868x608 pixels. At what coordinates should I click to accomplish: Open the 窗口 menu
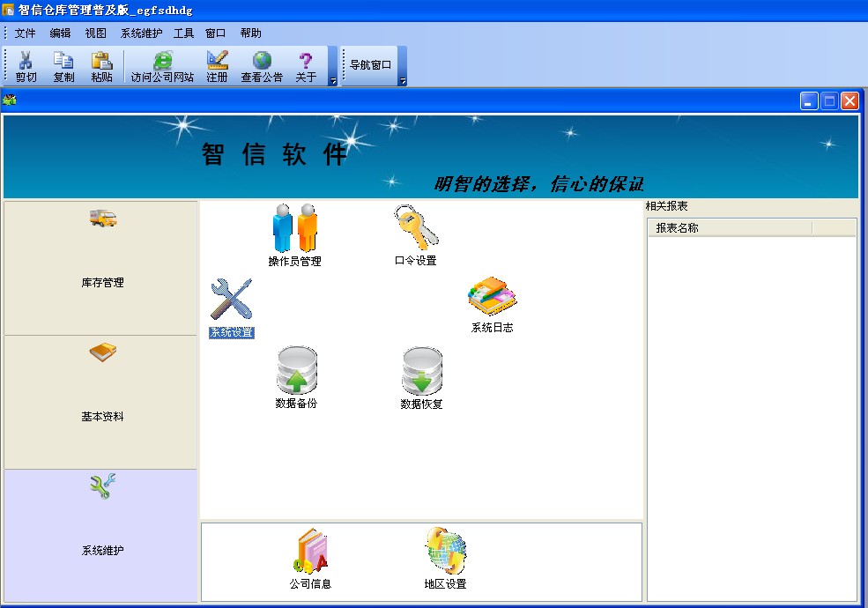point(215,33)
